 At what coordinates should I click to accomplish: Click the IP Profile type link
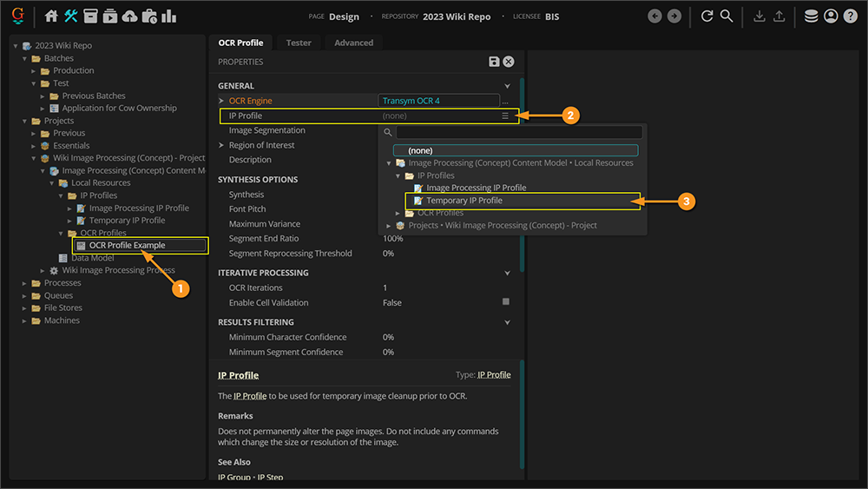point(494,375)
